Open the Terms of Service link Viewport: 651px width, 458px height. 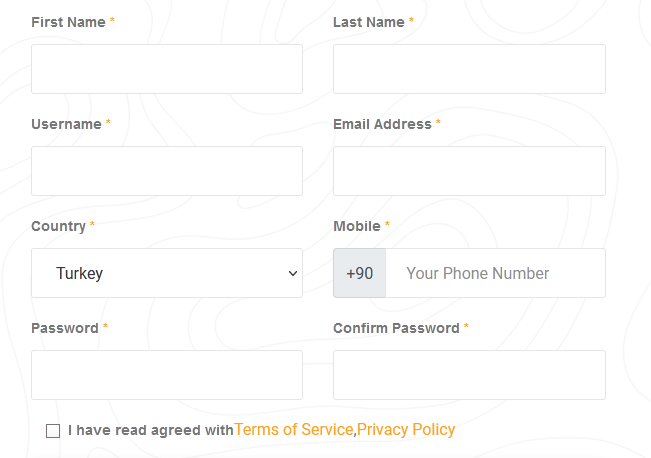tap(294, 429)
